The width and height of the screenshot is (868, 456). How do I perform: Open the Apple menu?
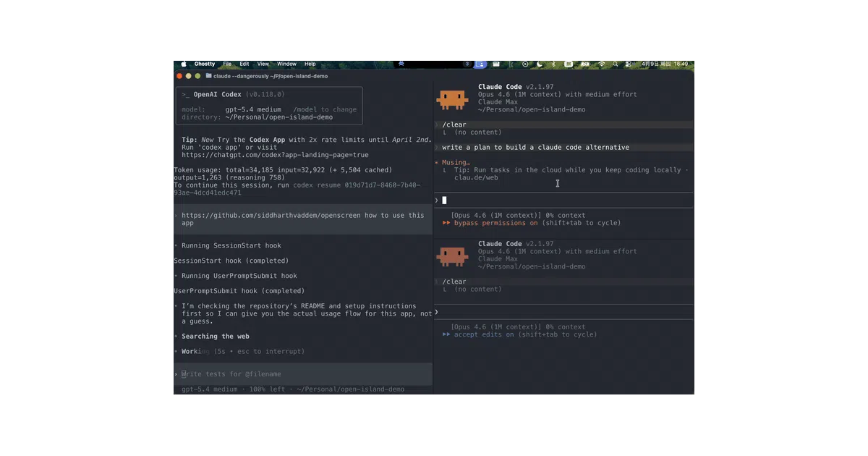pos(183,64)
